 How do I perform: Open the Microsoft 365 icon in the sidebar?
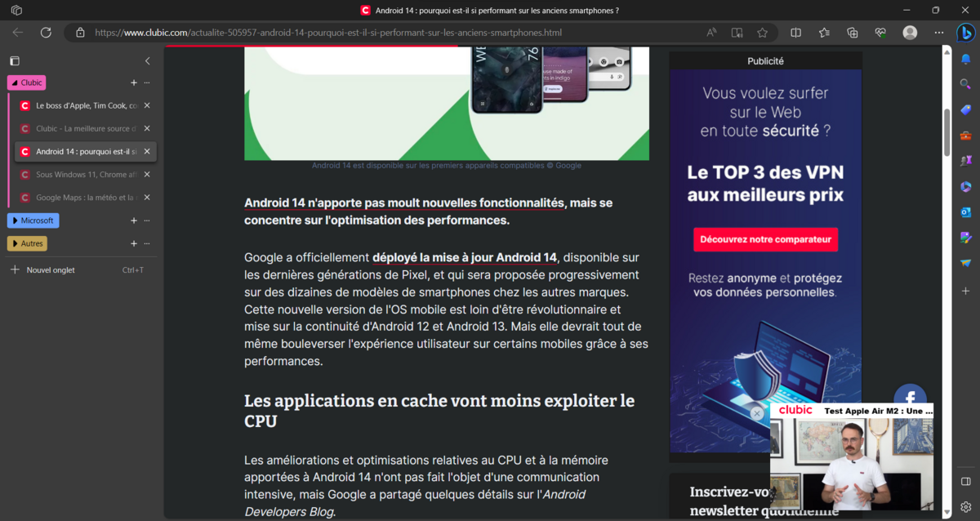(x=965, y=187)
